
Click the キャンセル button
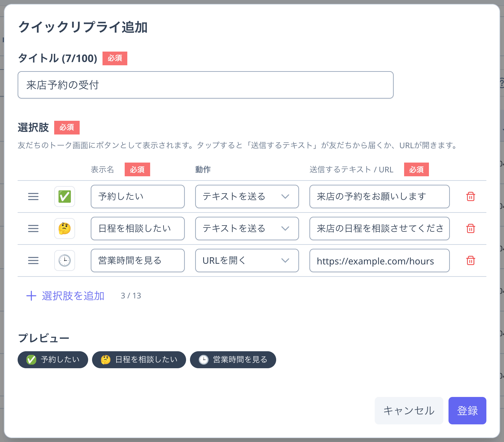(x=409, y=411)
